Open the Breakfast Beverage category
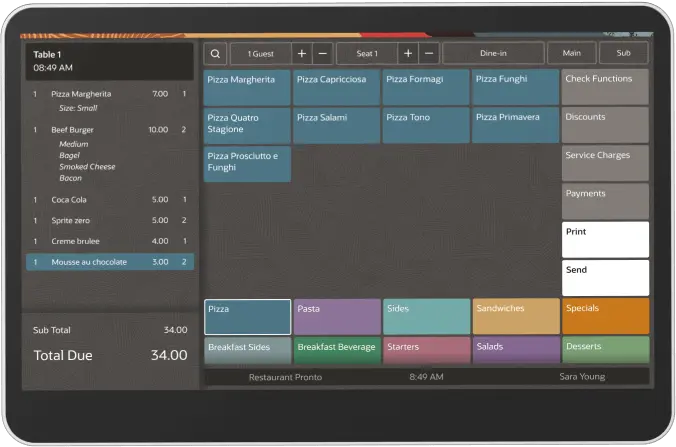The image size is (676, 447). click(336, 350)
